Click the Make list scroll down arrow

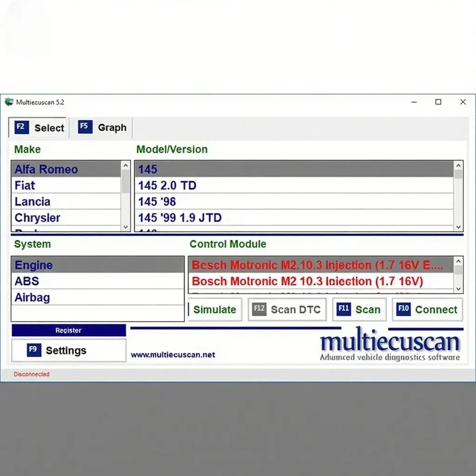tap(126, 227)
